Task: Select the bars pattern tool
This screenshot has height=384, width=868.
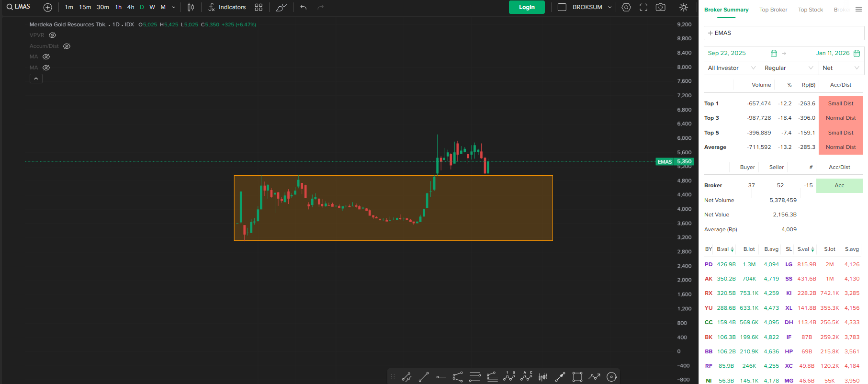Action: click(543, 377)
